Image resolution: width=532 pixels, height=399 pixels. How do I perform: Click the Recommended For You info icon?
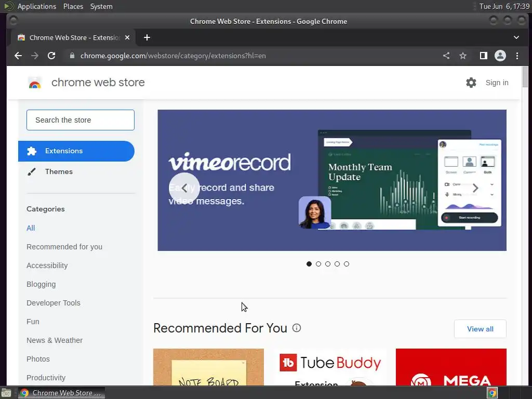297,328
